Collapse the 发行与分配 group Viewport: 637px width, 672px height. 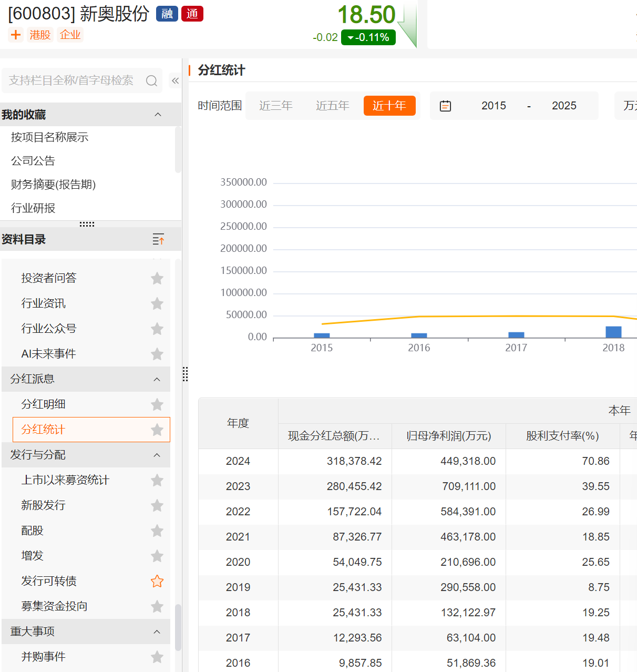tap(157, 455)
